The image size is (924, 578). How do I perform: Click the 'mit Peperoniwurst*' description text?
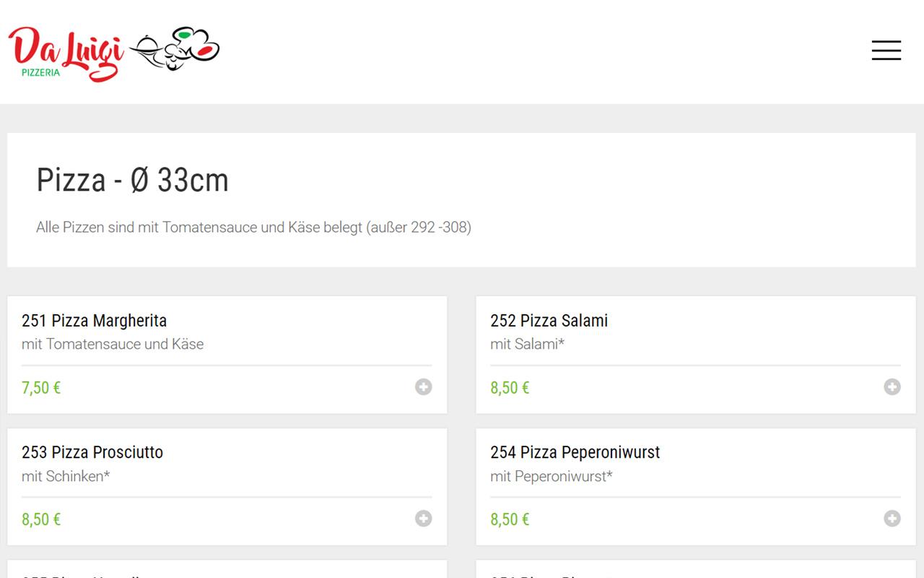(x=551, y=476)
